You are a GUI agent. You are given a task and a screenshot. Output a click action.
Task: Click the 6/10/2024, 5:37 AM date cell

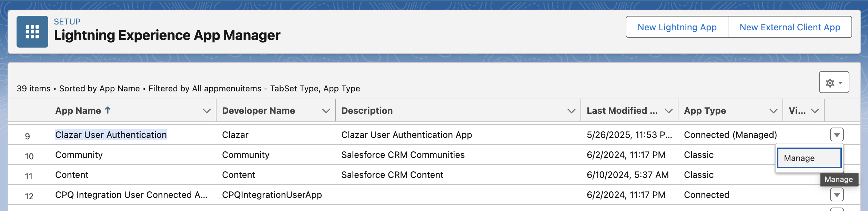[628, 175]
